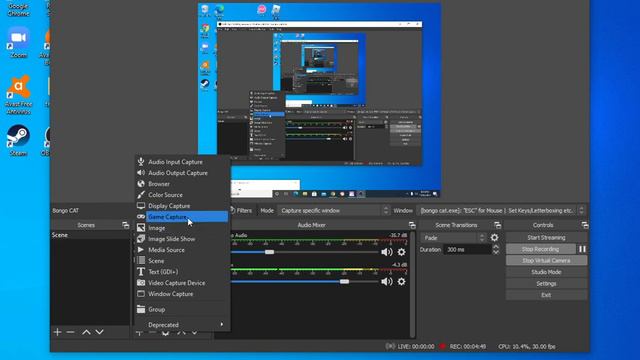Click Start Streaming button
Viewport: 640px width, 360px height.
546,238
